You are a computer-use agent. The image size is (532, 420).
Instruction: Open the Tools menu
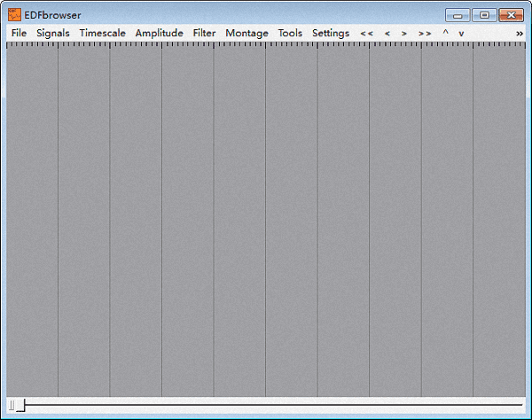[x=290, y=34]
